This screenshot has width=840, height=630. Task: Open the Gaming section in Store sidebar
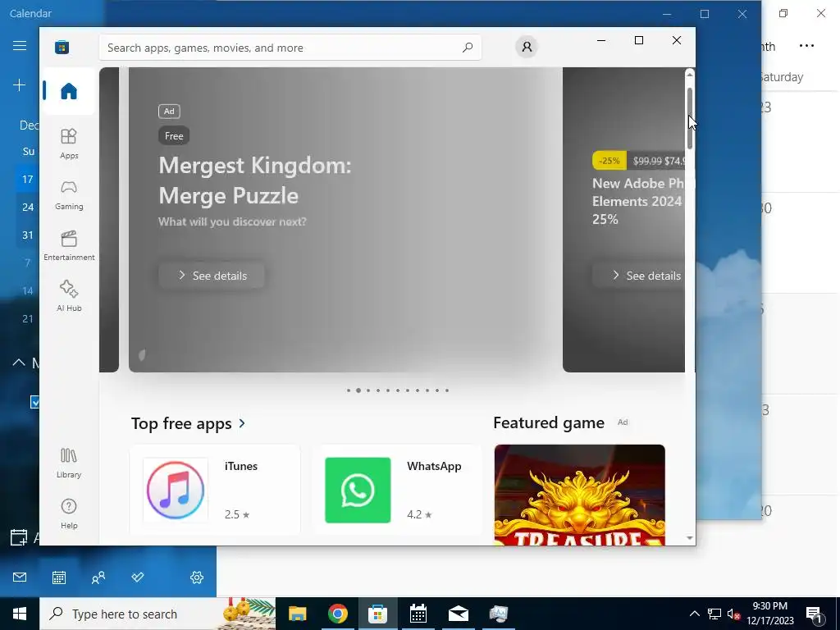pyautogui.click(x=69, y=194)
